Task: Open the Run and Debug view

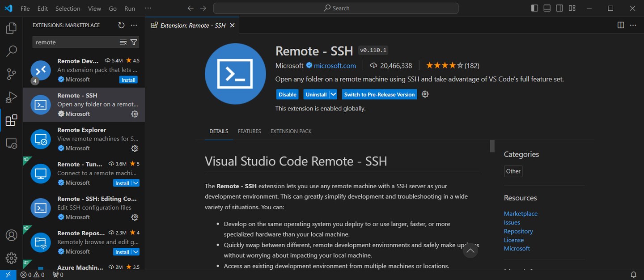Action: click(x=11, y=97)
